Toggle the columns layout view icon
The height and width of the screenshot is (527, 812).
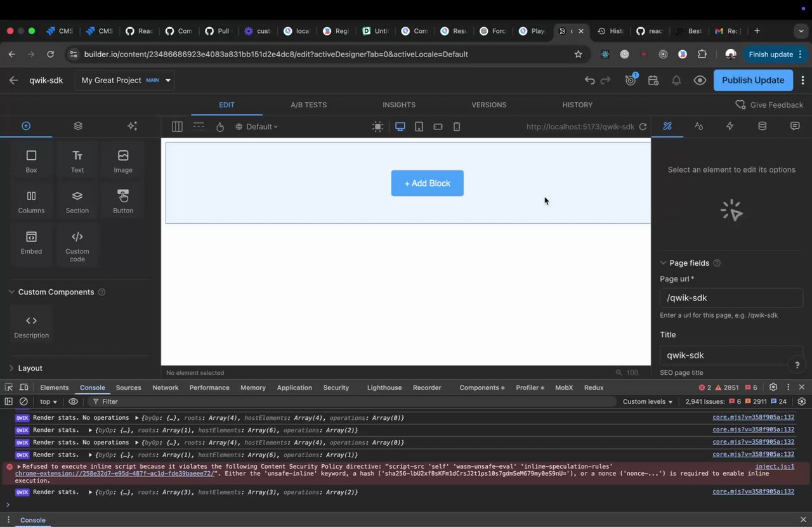(177, 127)
